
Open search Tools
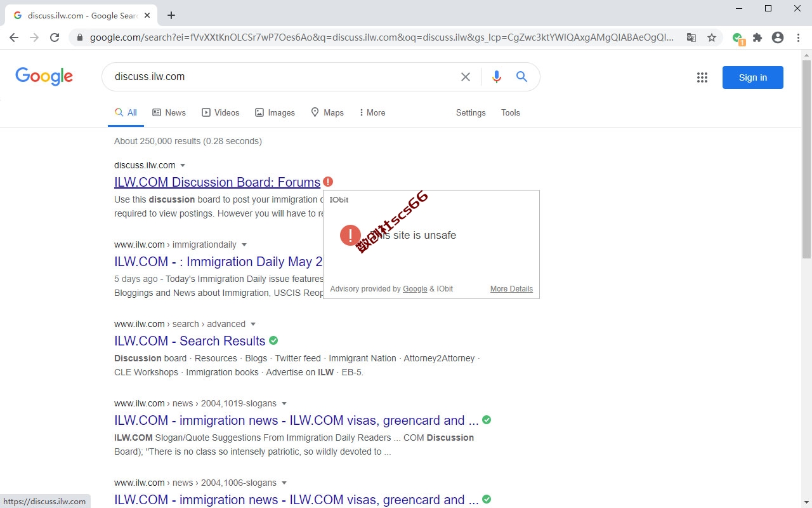pyautogui.click(x=511, y=112)
